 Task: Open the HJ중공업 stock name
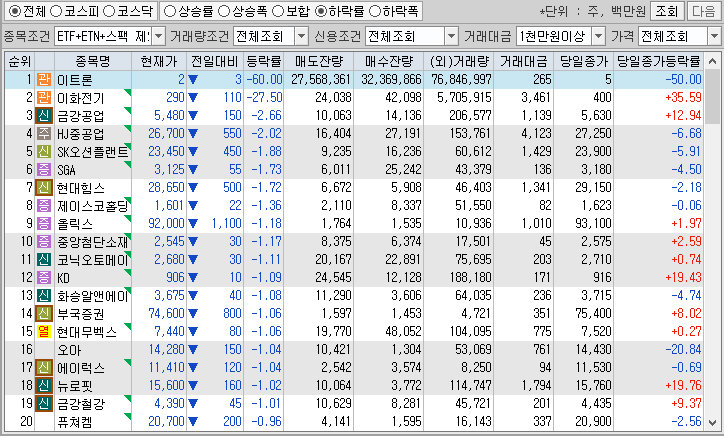(x=81, y=134)
